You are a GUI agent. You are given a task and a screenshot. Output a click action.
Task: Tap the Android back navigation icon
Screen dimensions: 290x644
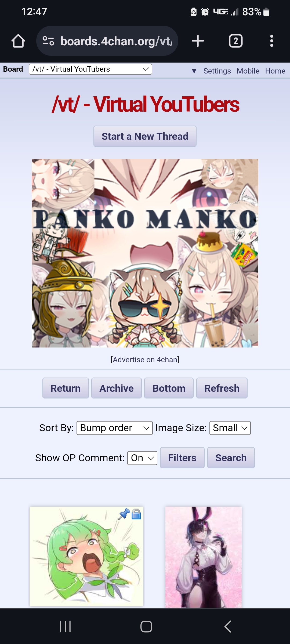[228, 627]
